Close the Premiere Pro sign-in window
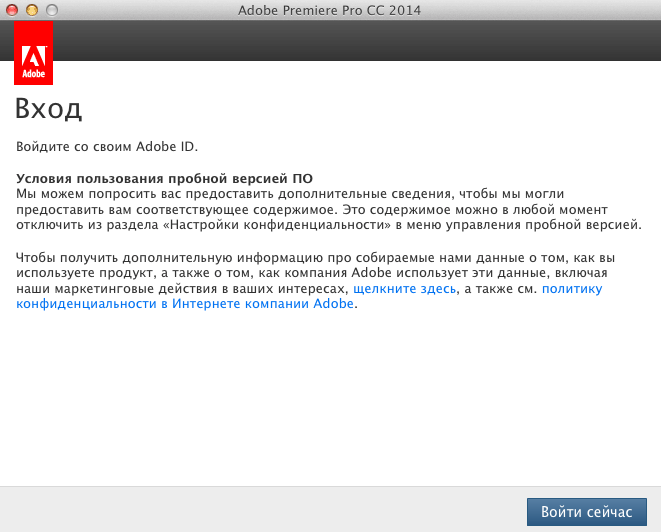This screenshot has width=661, height=532. pyautogui.click(x=12, y=10)
